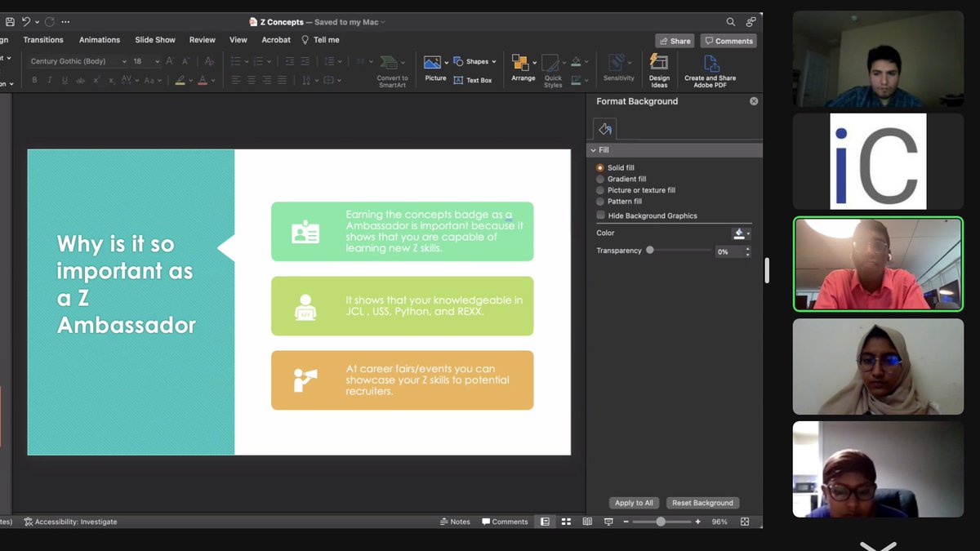Insert a Text Box
The width and height of the screenshot is (980, 551).
pos(474,80)
